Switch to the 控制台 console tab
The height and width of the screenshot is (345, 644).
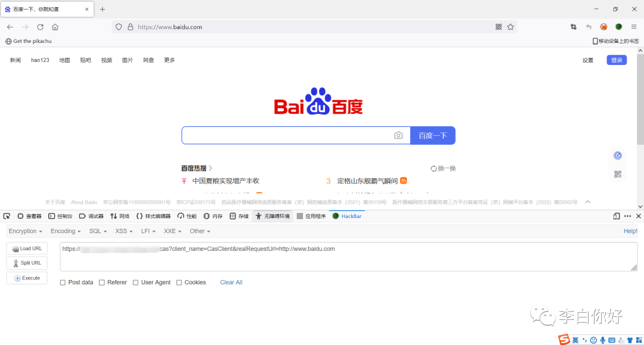pos(60,216)
